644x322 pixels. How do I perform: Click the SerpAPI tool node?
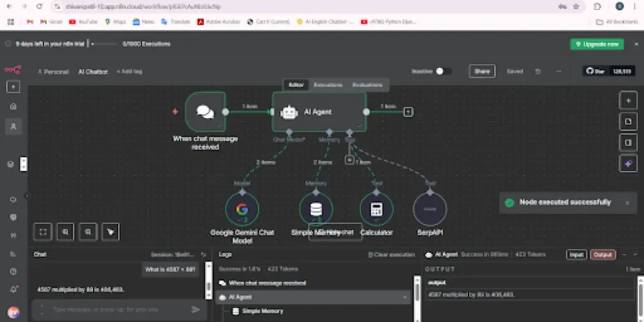point(430,209)
